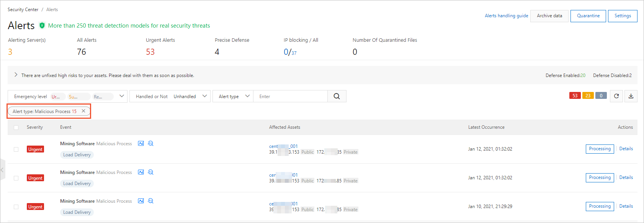Click the red 53 urgent count badge
This screenshot has height=223, width=644.
point(575,96)
